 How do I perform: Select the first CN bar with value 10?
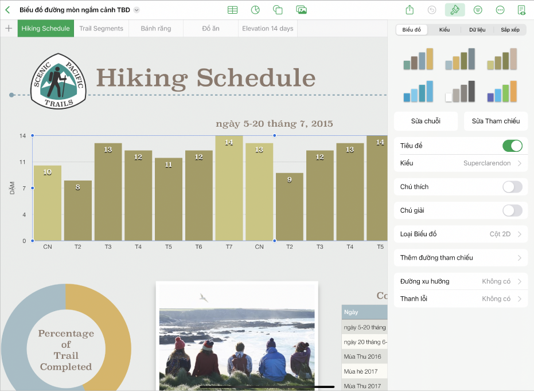[48, 203]
